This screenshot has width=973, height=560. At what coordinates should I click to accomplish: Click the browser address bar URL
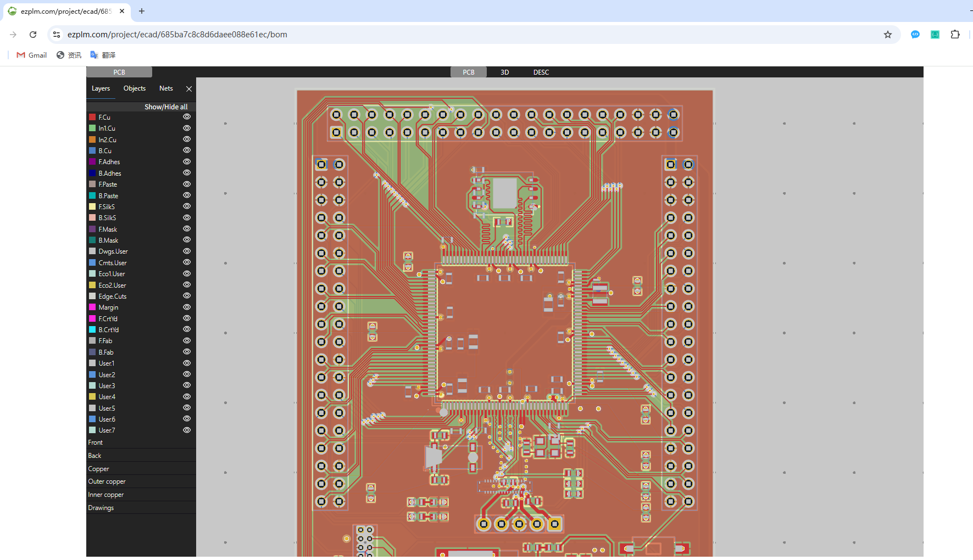click(x=177, y=35)
